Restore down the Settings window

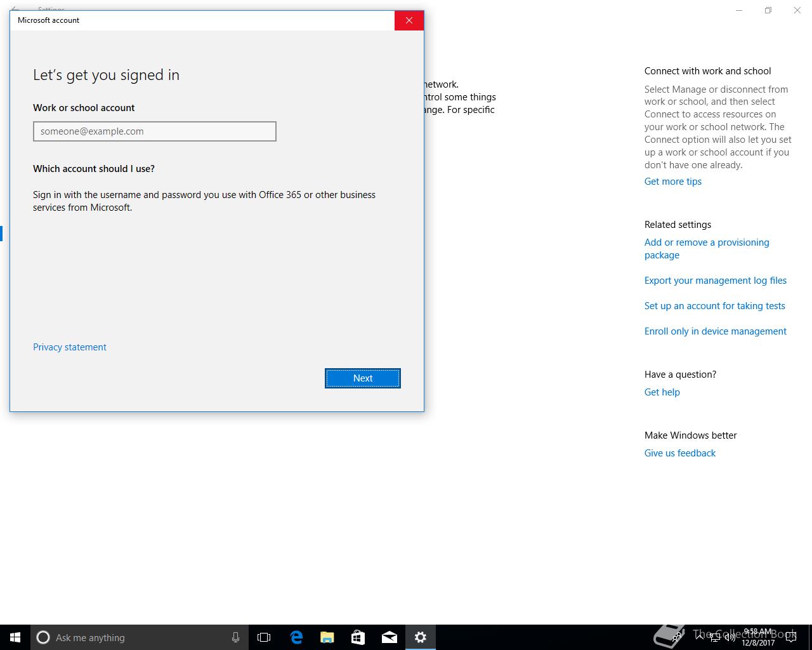click(x=768, y=10)
